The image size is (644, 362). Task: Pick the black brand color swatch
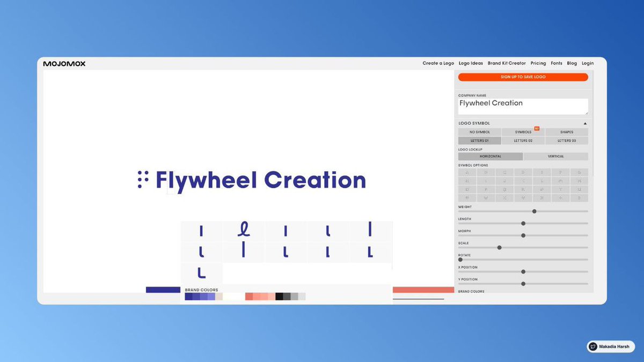click(279, 297)
